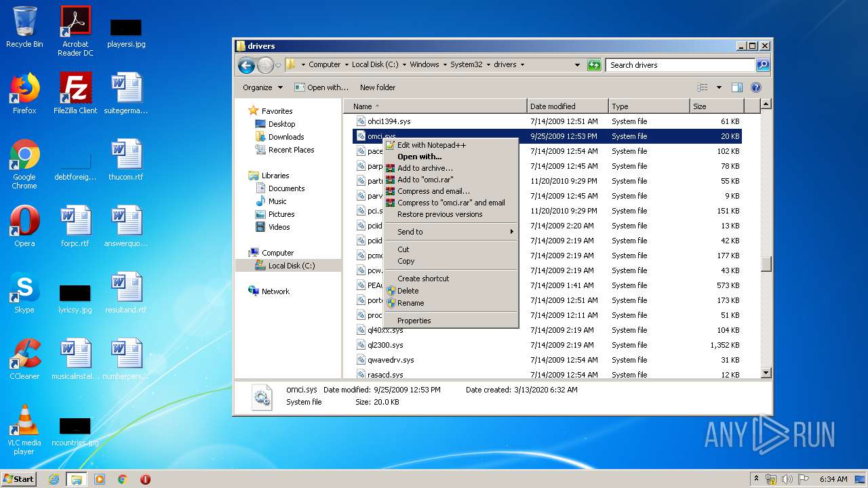This screenshot has height=488, width=868.
Task: Choose Open with... context entry
Action: (450, 157)
